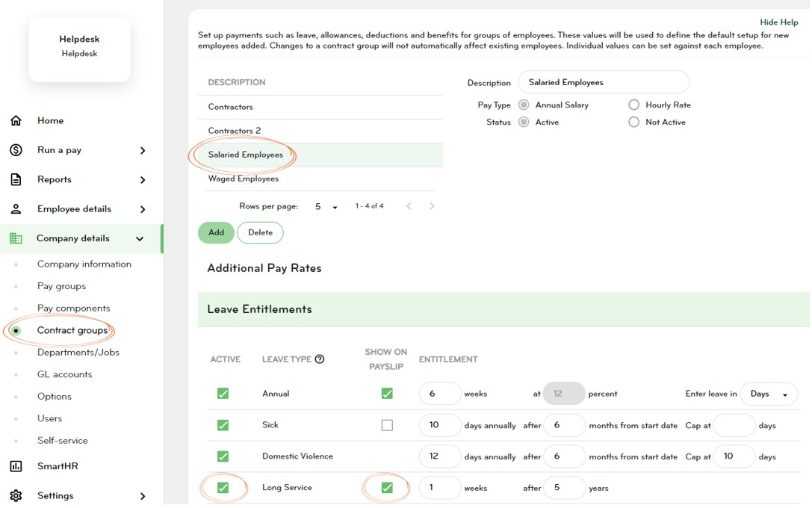The image size is (812, 508).
Task: Open SmartHR via its sidebar icon
Action: 16,466
